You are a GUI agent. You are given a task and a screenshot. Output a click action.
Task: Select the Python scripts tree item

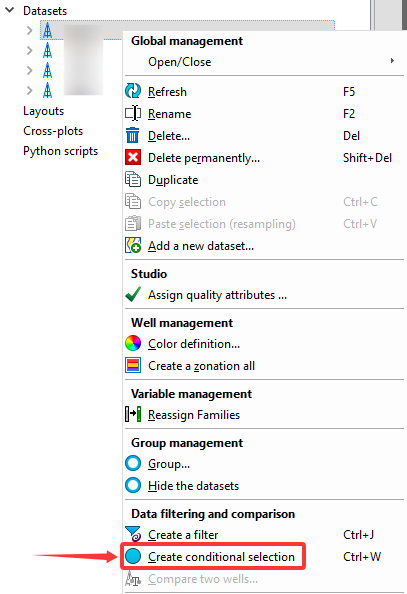coord(60,151)
